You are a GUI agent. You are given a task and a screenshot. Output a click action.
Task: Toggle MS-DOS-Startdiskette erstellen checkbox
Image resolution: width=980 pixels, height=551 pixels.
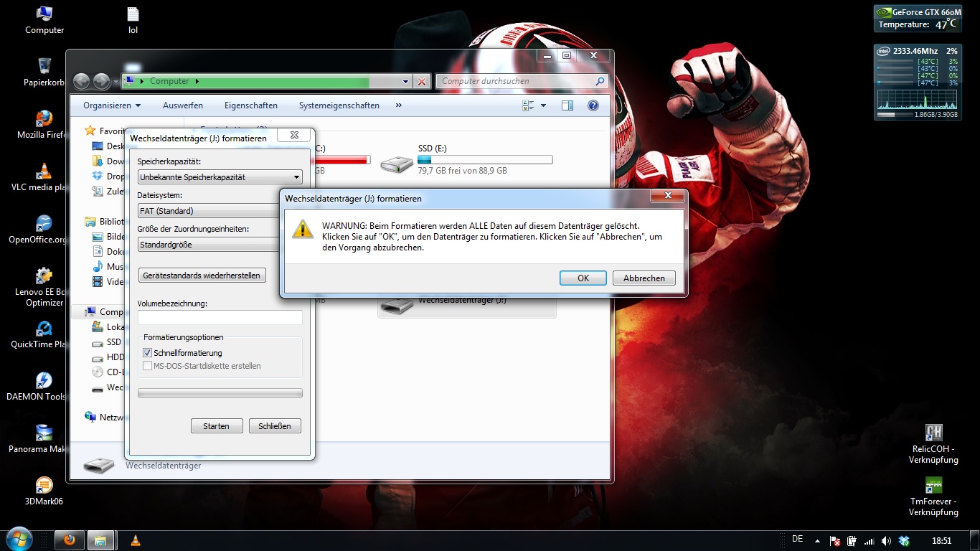148,366
